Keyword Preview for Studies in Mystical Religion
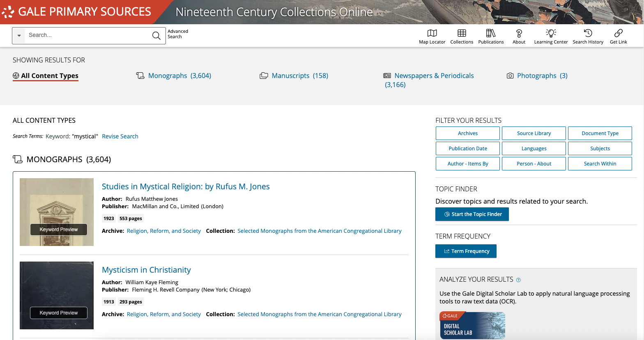Image resolution: width=644 pixels, height=340 pixels. [59, 230]
